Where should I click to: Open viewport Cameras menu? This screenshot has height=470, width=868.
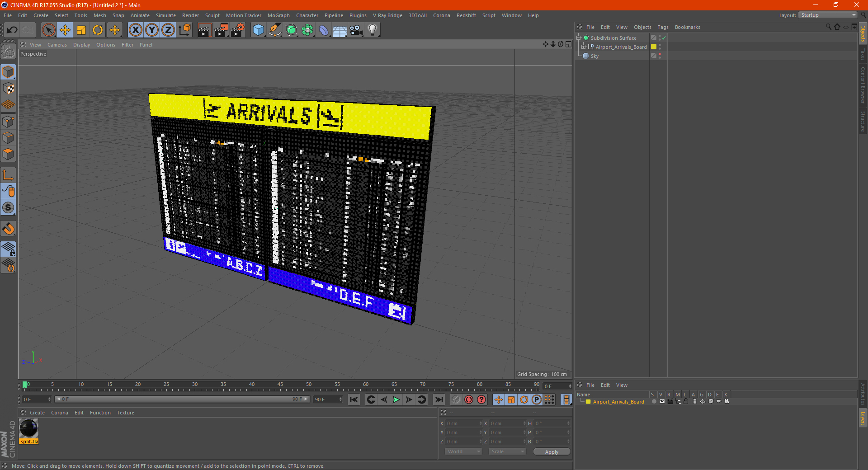(57, 45)
